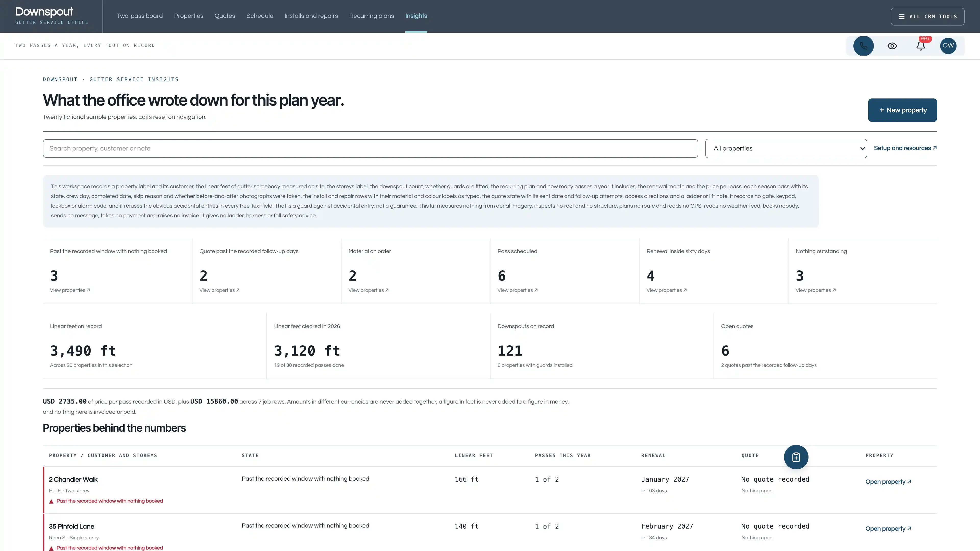View properties past the recorded window with nothing booked
Viewport: 980px width, 551px height.
pos(70,290)
